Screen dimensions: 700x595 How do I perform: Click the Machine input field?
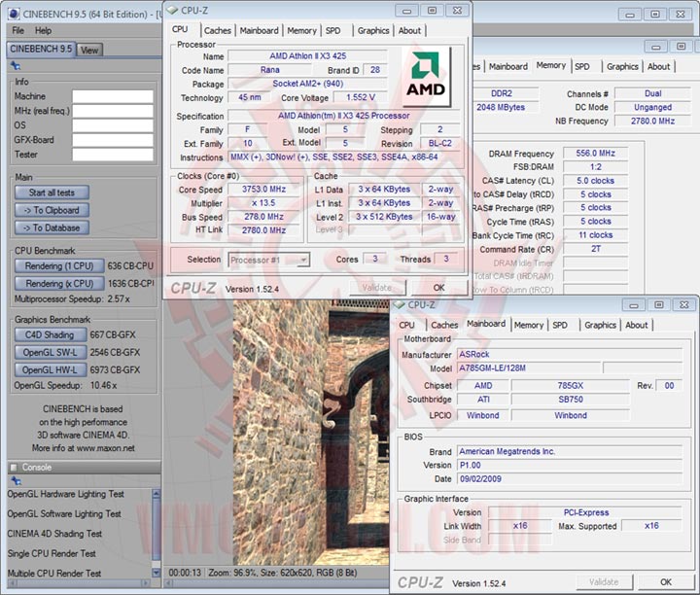click(113, 96)
